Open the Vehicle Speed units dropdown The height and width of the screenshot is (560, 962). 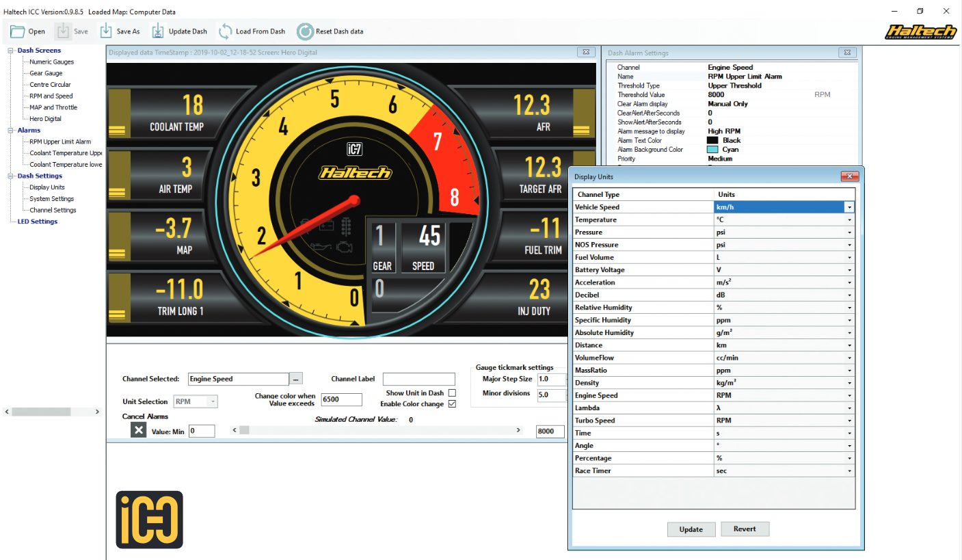[849, 207]
